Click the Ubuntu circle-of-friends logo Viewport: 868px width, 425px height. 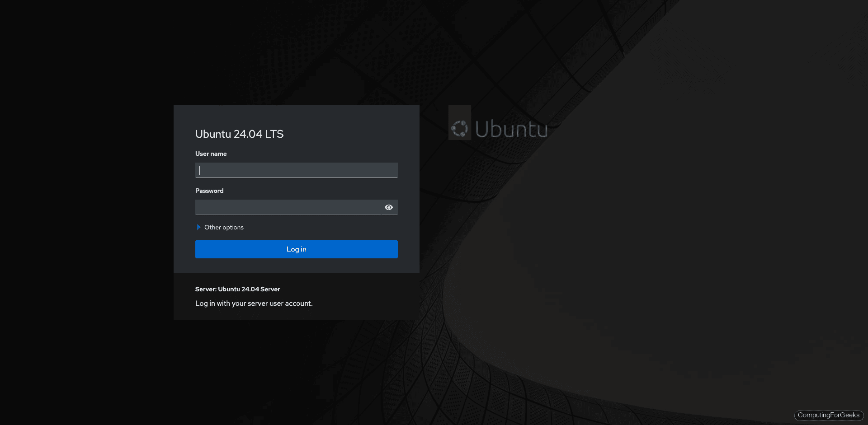click(460, 128)
